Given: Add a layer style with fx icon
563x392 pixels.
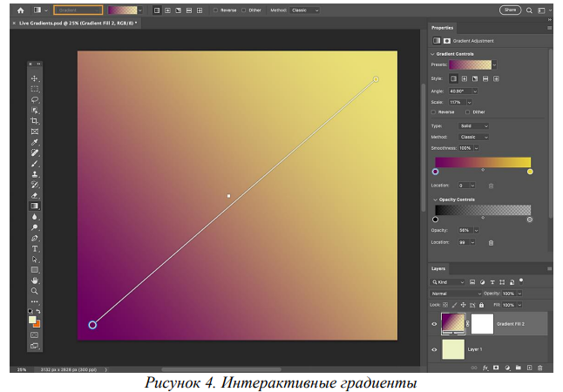Looking at the screenshot, I should coord(485,368).
